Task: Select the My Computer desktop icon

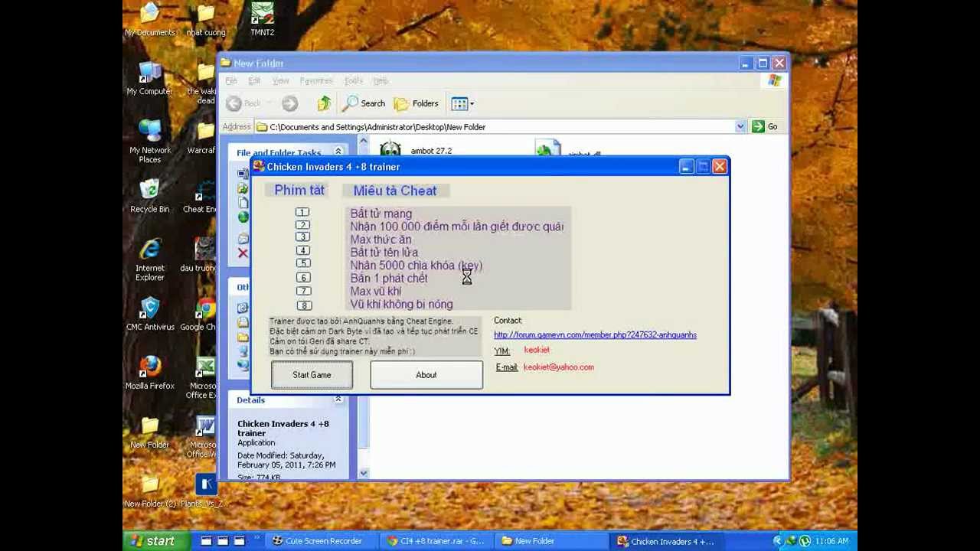Action: 150,80
